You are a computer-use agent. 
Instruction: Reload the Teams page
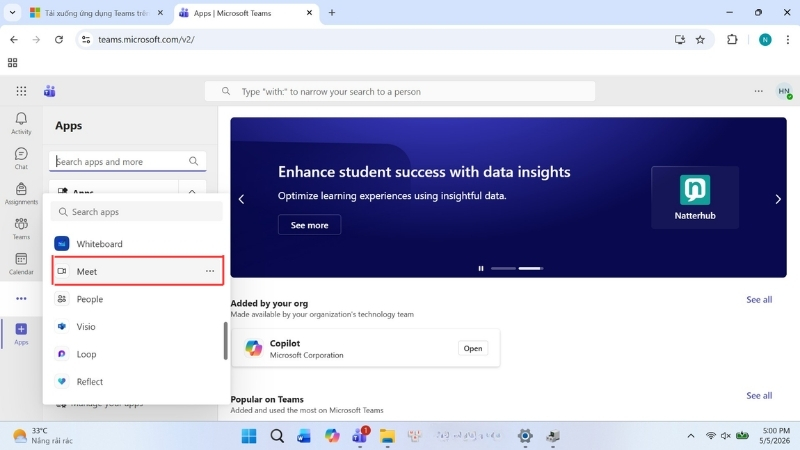pos(59,39)
